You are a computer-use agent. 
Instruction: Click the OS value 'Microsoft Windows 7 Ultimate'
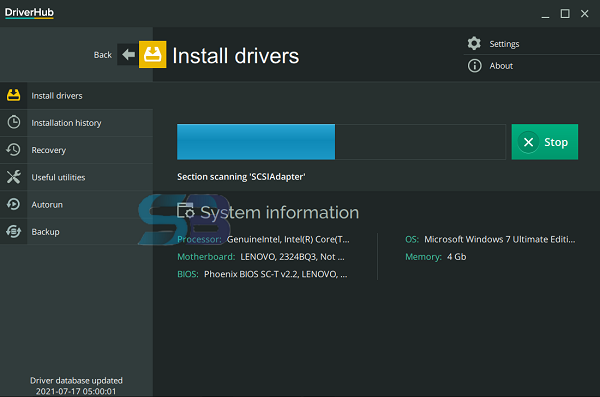click(499, 239)
